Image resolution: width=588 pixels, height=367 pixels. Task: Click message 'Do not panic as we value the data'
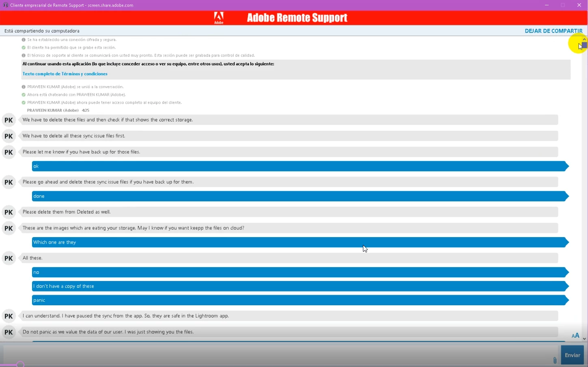[x=289, y=332]
